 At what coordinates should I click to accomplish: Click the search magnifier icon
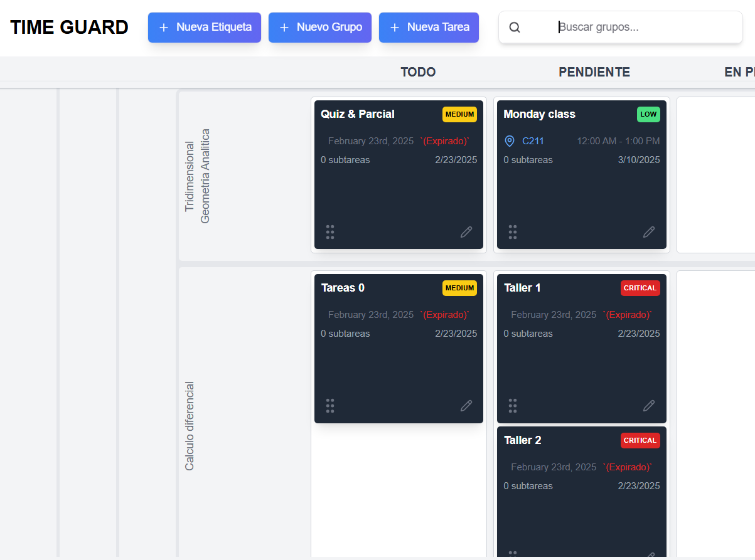pos(515,28)
